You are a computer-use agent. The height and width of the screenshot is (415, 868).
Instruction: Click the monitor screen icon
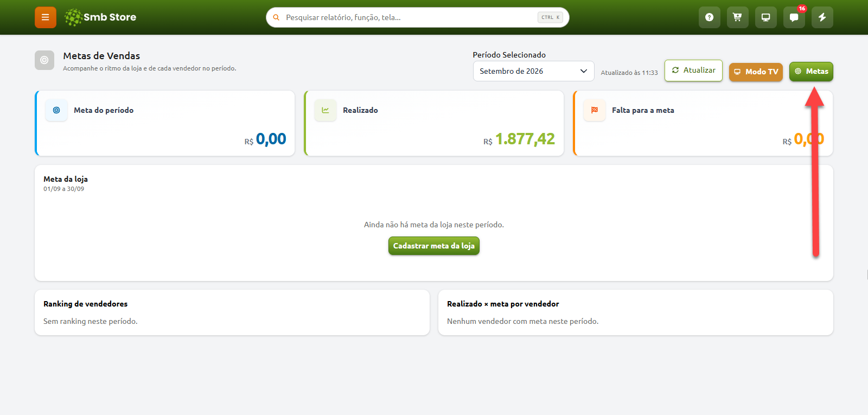point(765,17)
